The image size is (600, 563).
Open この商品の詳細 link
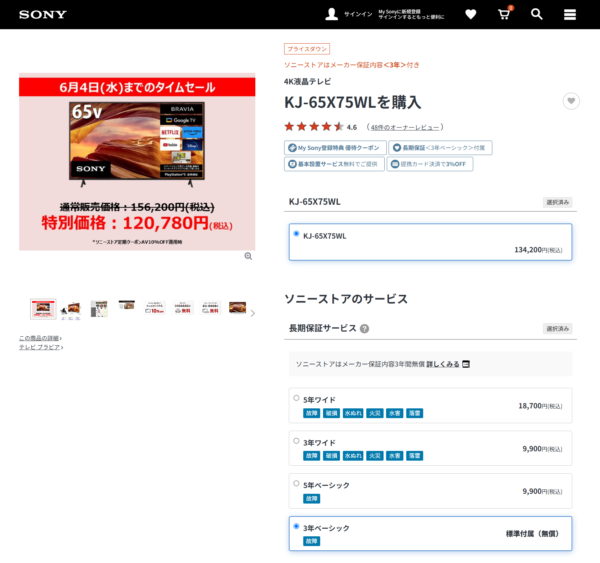click(x=39, y=338)
